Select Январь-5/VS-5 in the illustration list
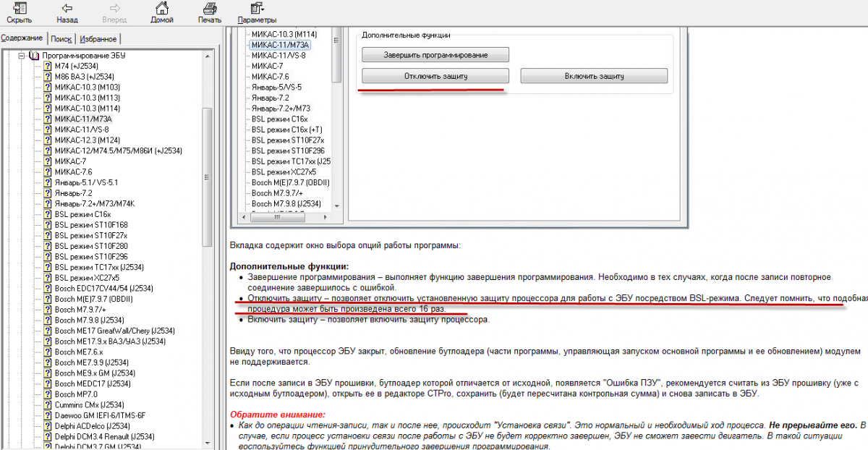This screenshot has width=868, height=450. click(276, 87)
